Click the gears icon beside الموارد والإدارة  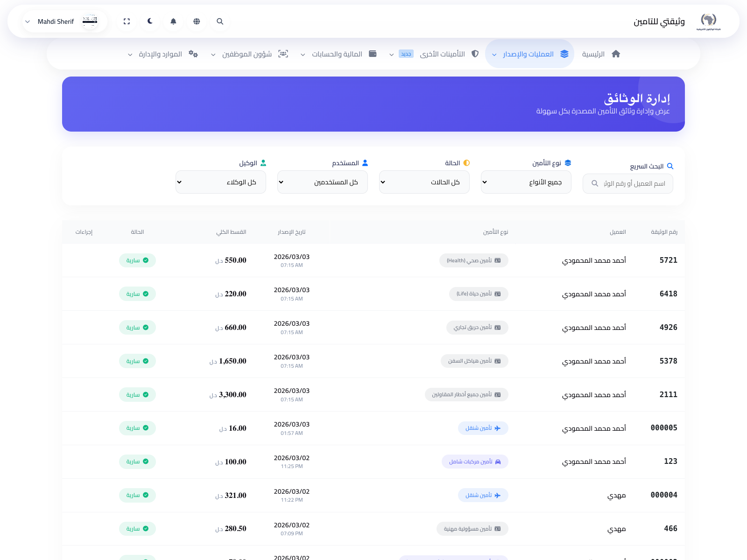pyautogui.click(x=193, y=54)
